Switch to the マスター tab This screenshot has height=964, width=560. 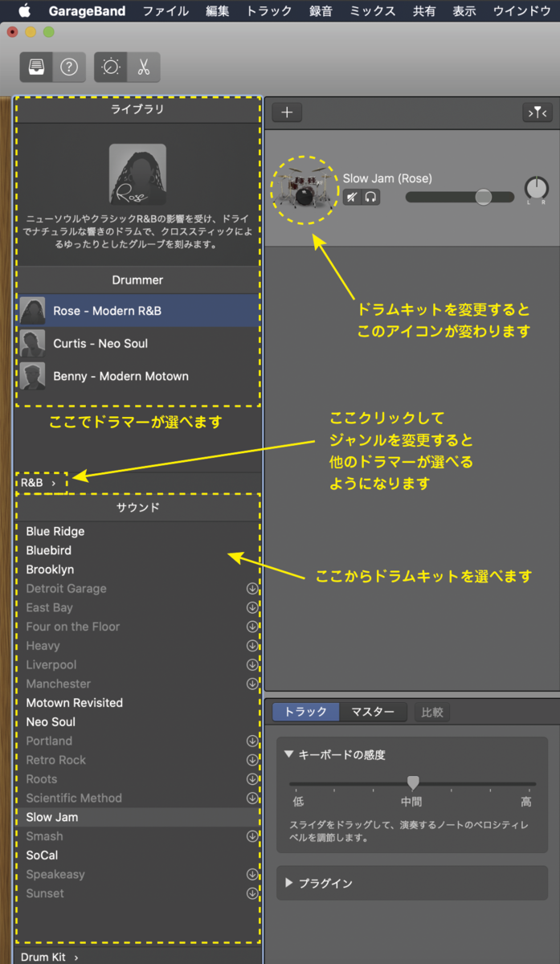(x=373, y=712)
